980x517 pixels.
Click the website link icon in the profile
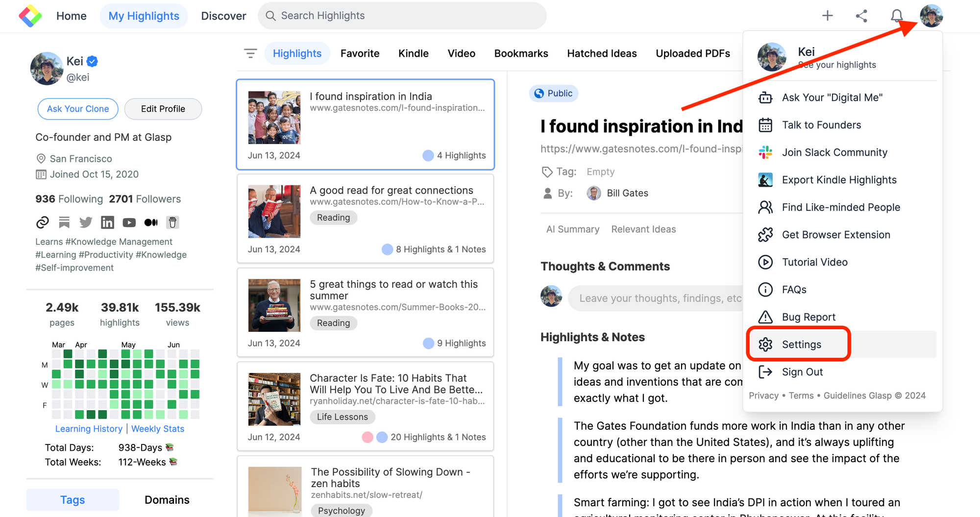tap(43, 222)
